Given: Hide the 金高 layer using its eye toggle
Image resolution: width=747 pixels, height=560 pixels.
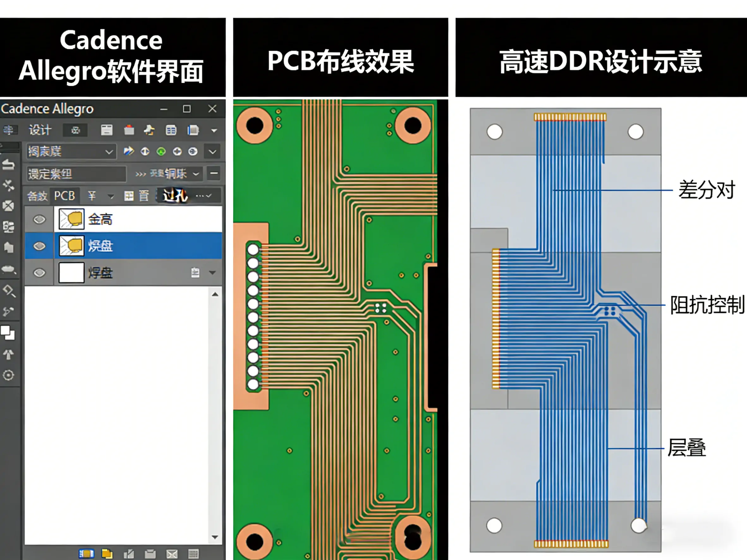Looking at the screenshot, I should tap(39, 220).
